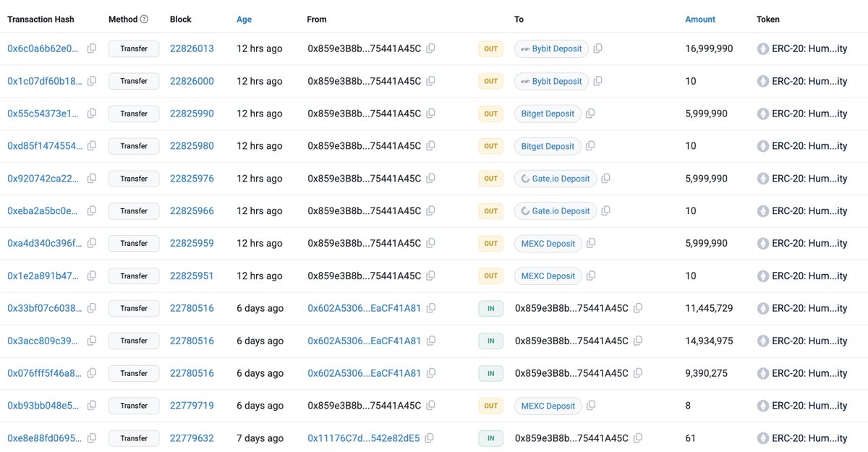The image size is (868, 452).
Task: Open sender address 0x11176C7d...542e82dE5
Action: tap(363, 438)
